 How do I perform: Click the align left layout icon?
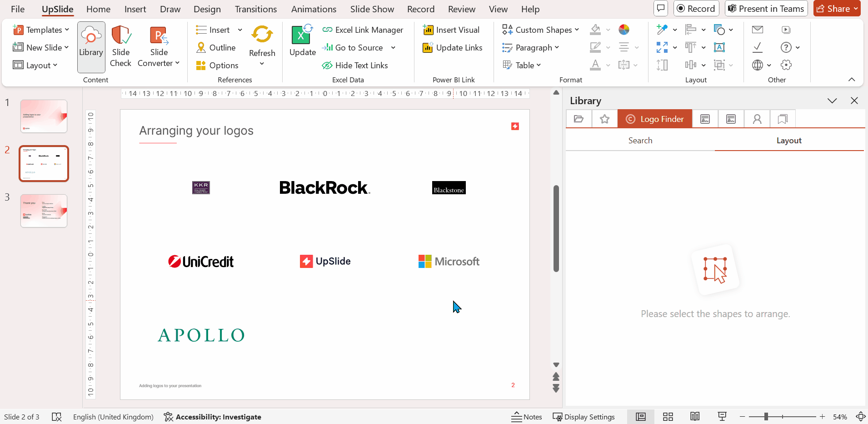pyautogui.click(x=691, y=30)
